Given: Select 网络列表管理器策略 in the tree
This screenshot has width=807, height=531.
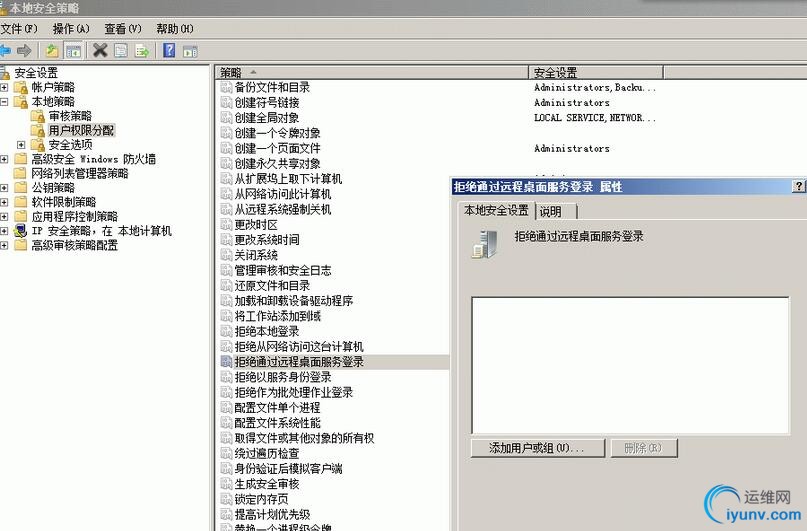Looking at the screenshot, I should tap(80, 173).
